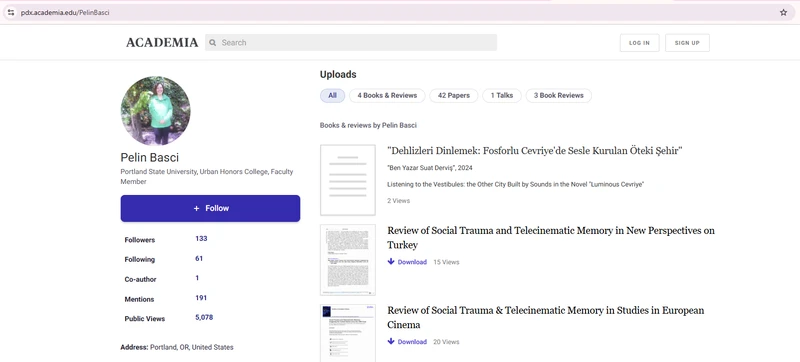Filter by 3 Book Reviews
This screenshot has height=362, width=800.
(559, 95)
